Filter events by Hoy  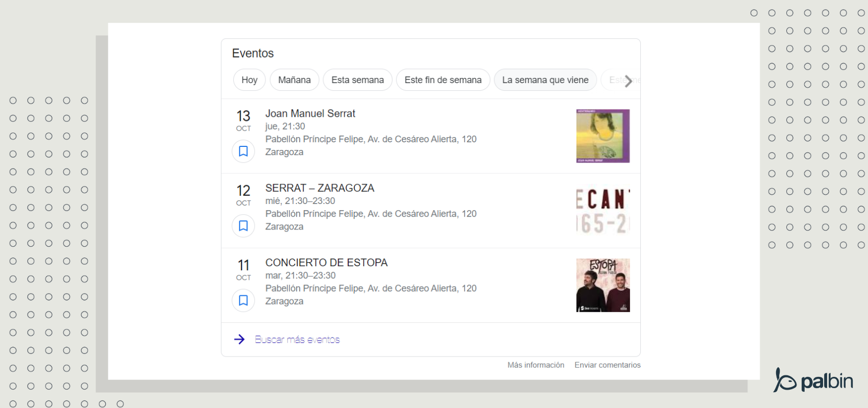coord(250,80)
